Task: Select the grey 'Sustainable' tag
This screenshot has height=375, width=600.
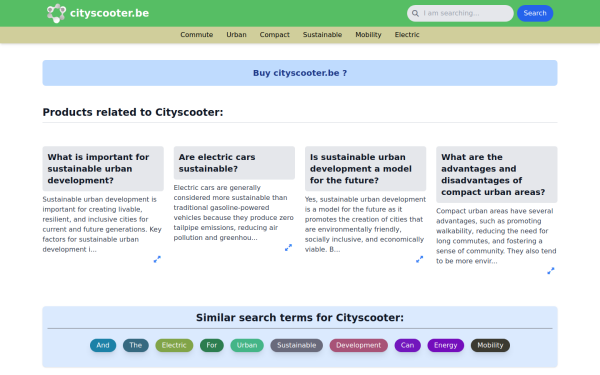Action: (x=297, y=346)
